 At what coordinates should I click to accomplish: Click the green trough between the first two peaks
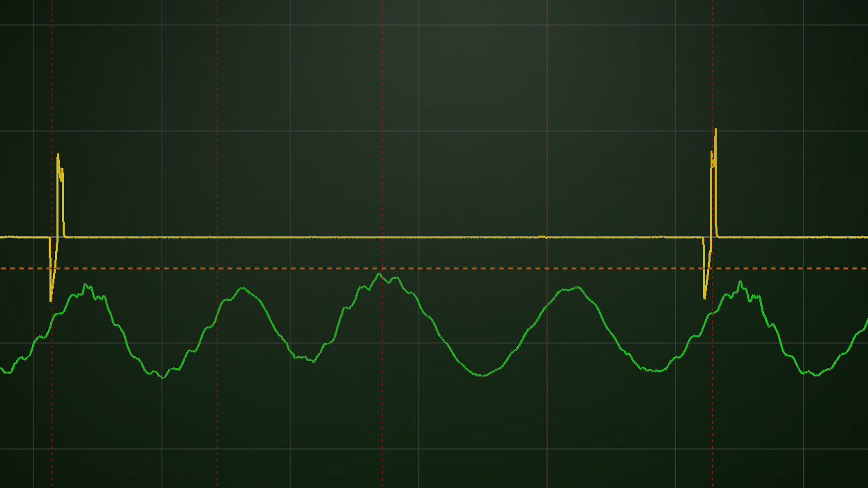click(x=162, y=377)
